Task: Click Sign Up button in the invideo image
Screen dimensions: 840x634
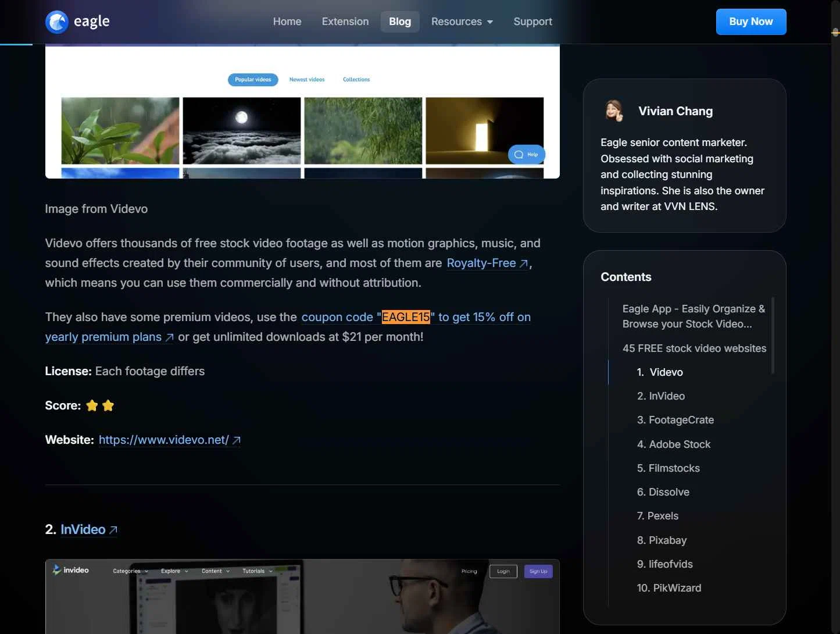Action: (x=538, y=571)
